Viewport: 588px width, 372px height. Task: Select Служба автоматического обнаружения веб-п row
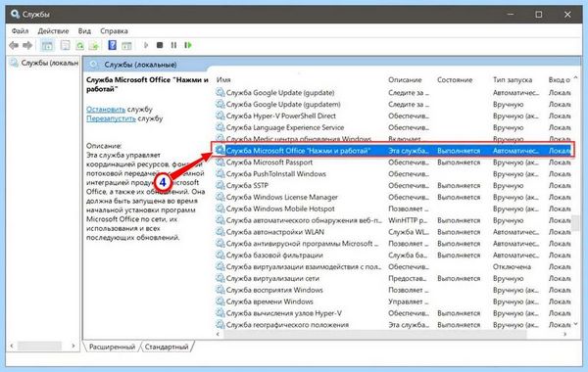click(x=393, y=220)
